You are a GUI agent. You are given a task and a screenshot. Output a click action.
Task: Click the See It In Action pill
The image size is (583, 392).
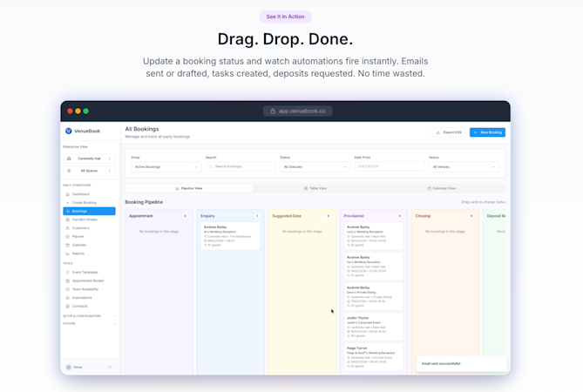coord(285,17)
